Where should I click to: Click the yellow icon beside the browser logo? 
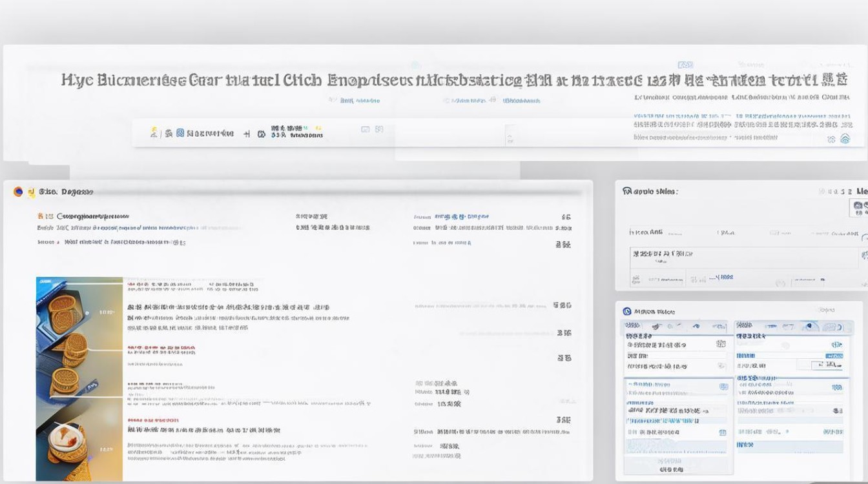tap(30, 192)
